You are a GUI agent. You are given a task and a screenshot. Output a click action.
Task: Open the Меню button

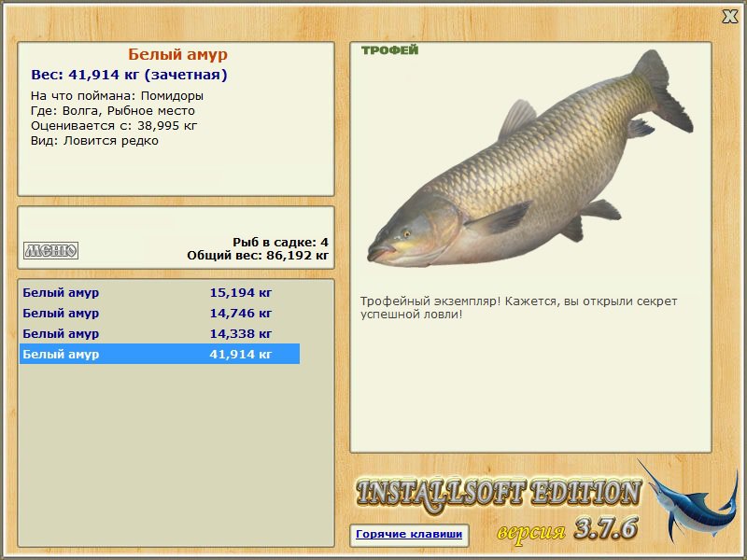tap(50, 250)
